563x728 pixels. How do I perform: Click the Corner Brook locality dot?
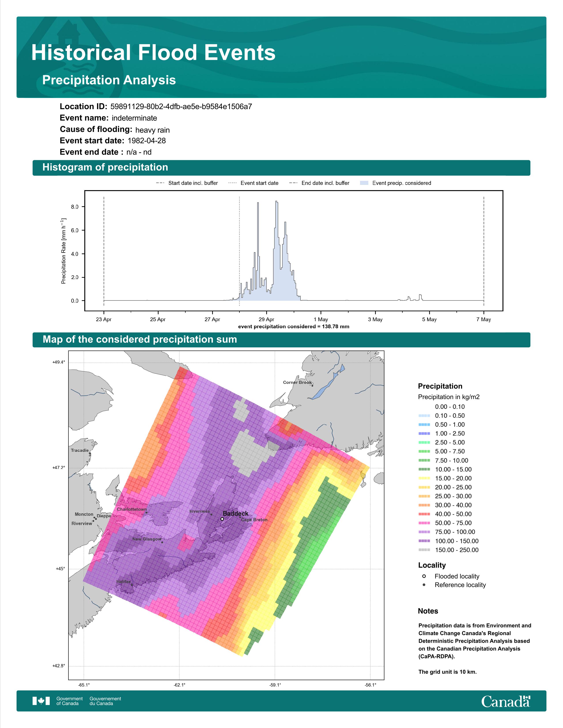click(312, 385)
